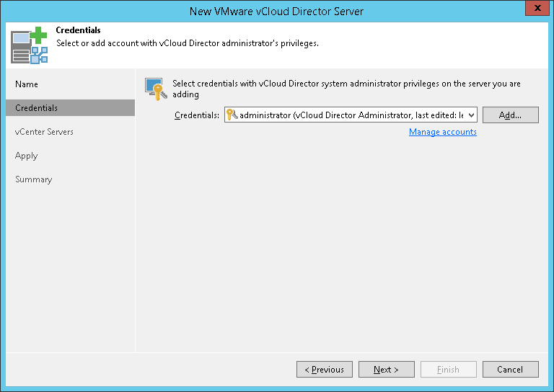Click the 'Credentials:' field label
The height and width of the screenshot is (392, 554).
pos(197,115)
